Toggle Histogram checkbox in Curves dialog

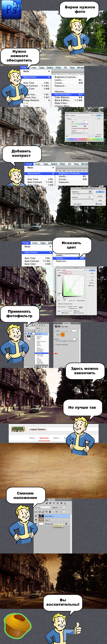(63, 313)
